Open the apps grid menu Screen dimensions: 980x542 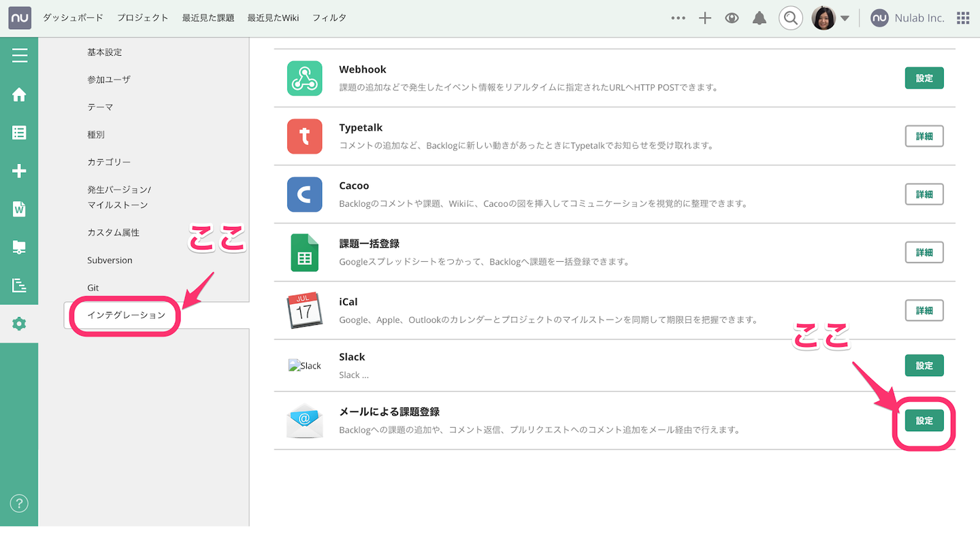tap(963, 18)
